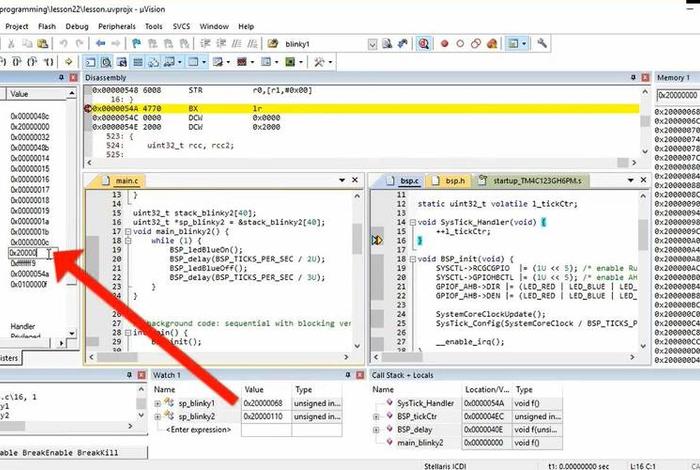Close the Disassembly panel
This screenshot has height=470, width=700.
tap(645, 77)
